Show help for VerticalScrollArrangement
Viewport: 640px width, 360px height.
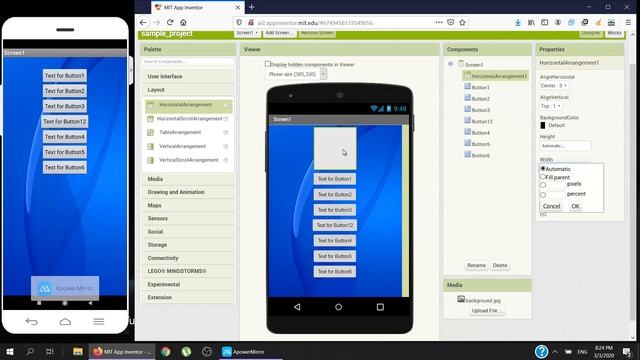tap(226, 160)
